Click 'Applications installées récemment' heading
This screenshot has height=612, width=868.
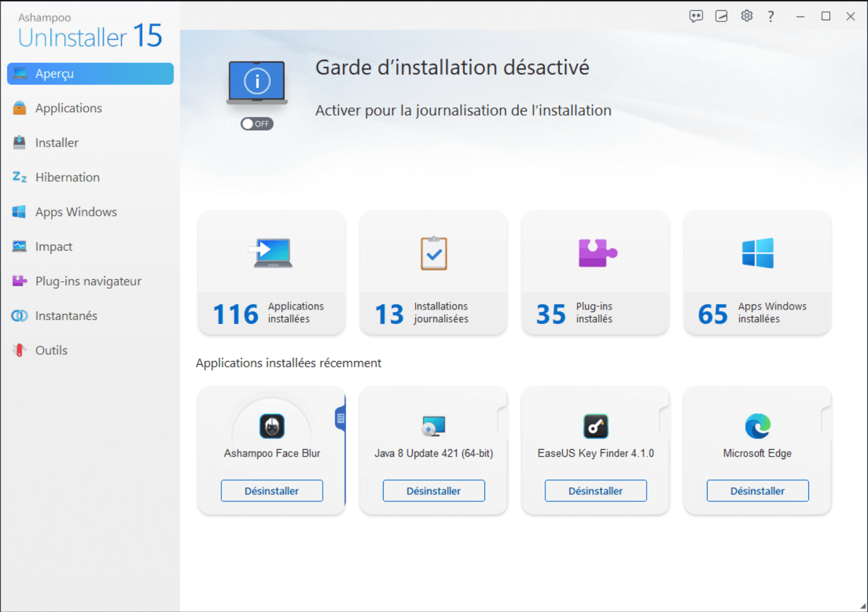tap(288, 363)
